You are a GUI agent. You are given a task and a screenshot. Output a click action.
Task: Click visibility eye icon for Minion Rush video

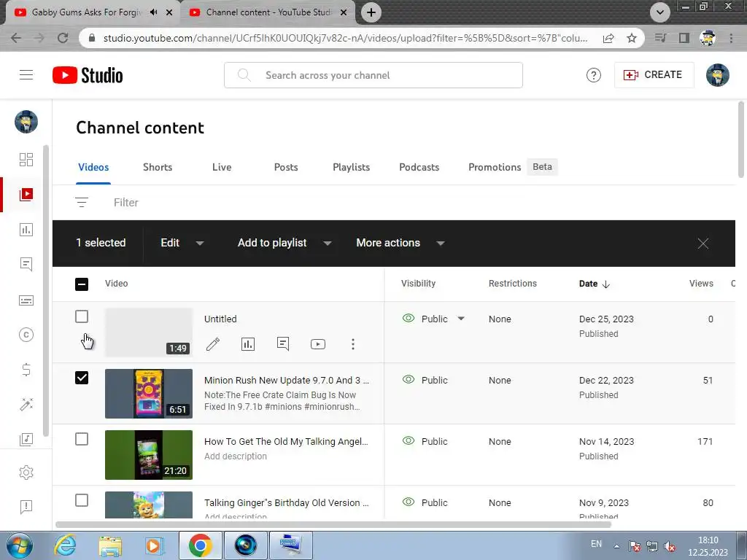(x=409, y=379)
